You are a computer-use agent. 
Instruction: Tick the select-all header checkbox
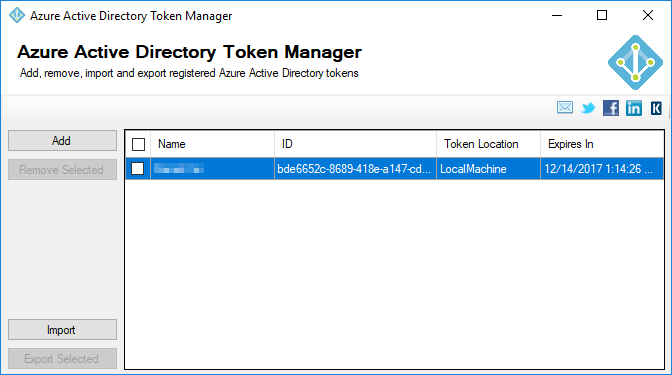click(x=138, y=144)
